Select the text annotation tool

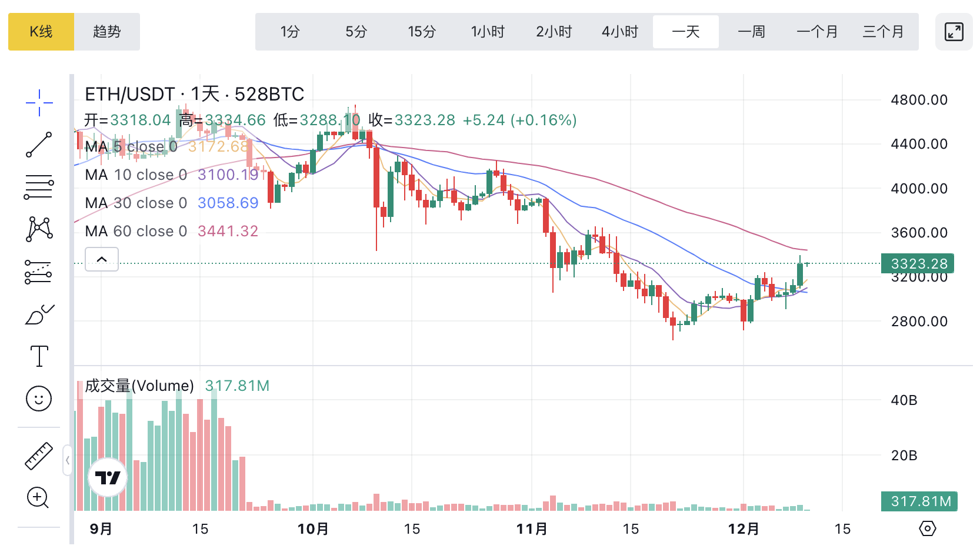click(39, 356)
